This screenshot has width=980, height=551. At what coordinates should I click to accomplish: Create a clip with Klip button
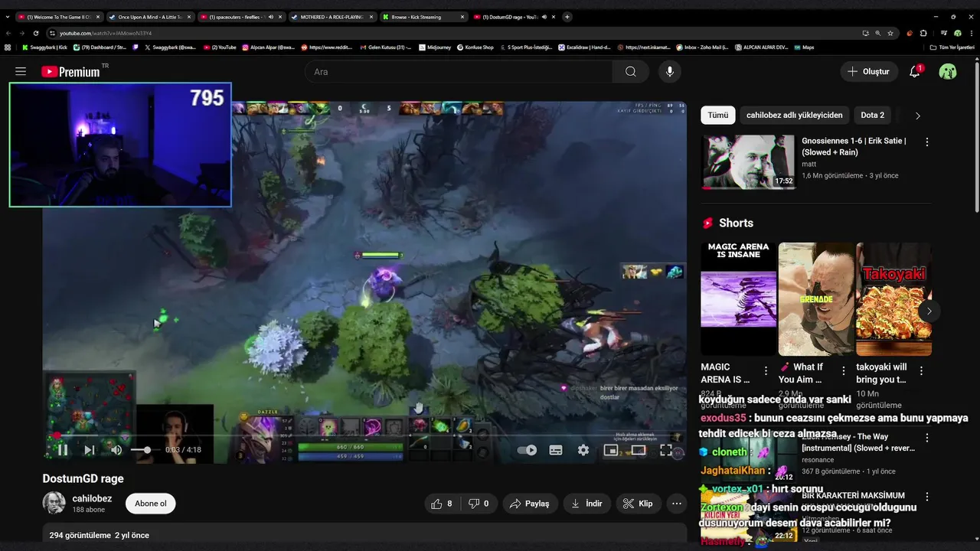click(638, 504)
